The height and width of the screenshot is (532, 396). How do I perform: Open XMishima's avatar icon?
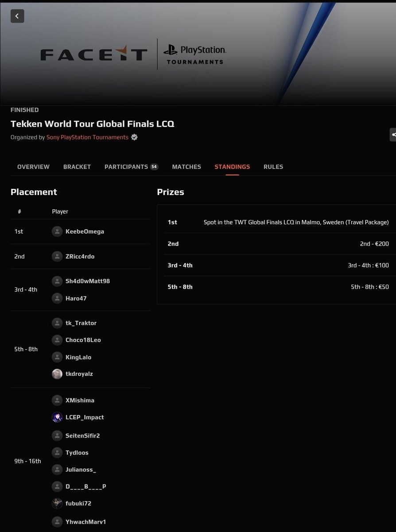[57, 400]
